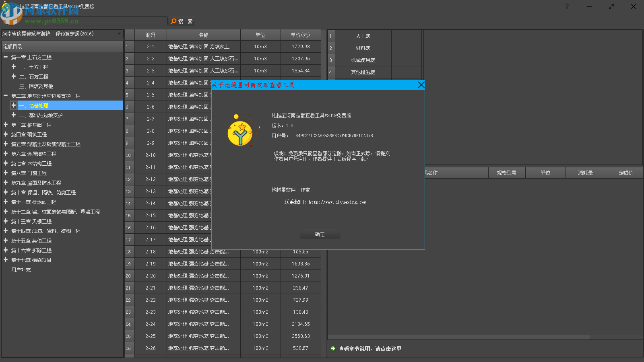Expand 第六章 金属结构工程 node
Screen dimensions: 644x362
[x=6, y=154]
